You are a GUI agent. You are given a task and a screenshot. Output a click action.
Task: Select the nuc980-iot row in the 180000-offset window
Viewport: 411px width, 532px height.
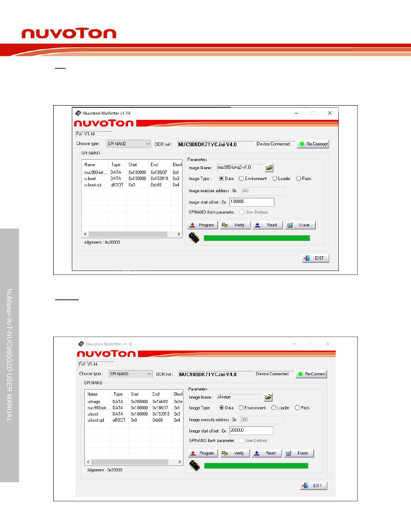pyautogui.click(x=132, y=172)
